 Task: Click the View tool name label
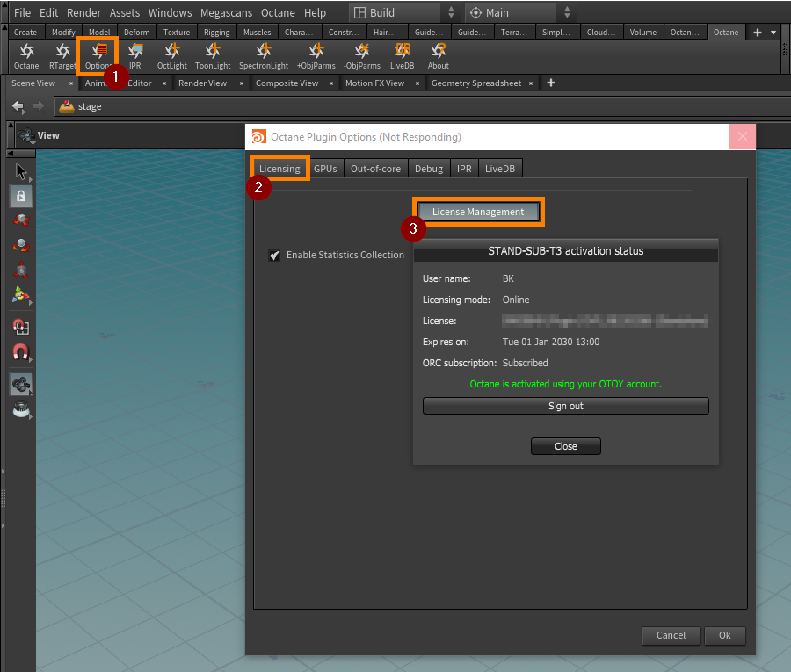click(x=48, y=135)
